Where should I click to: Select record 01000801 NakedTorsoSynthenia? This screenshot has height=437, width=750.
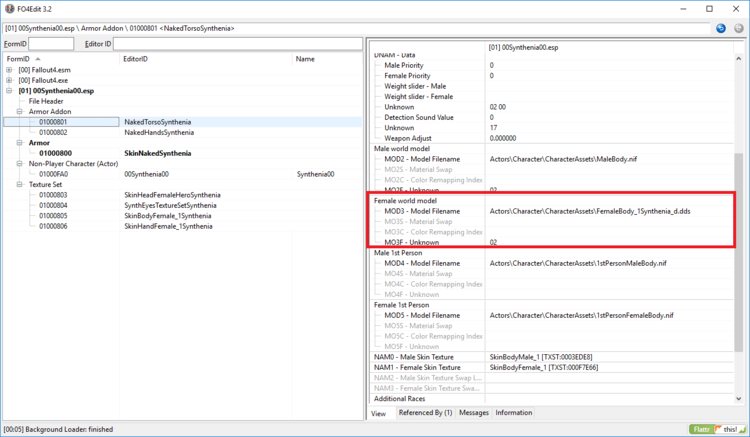tap(183, 122)
